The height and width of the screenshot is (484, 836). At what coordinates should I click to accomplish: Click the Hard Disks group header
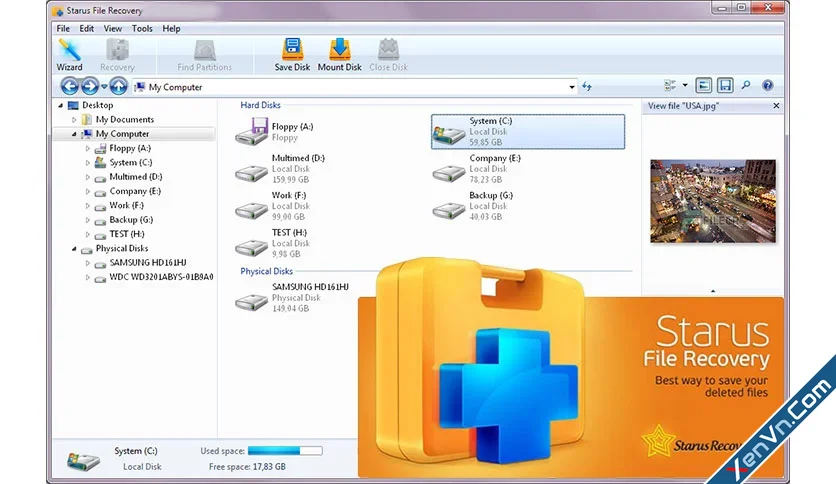coord(260,105)
